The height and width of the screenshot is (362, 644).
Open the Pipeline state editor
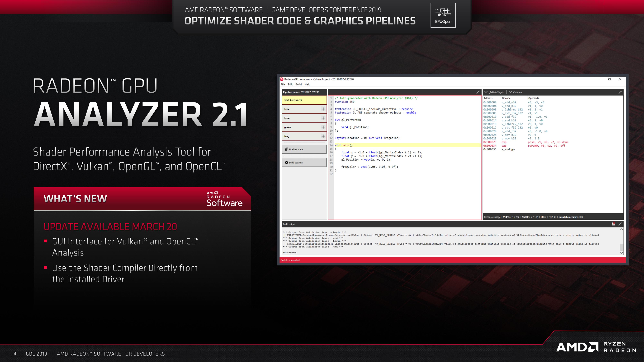point(304,149)
